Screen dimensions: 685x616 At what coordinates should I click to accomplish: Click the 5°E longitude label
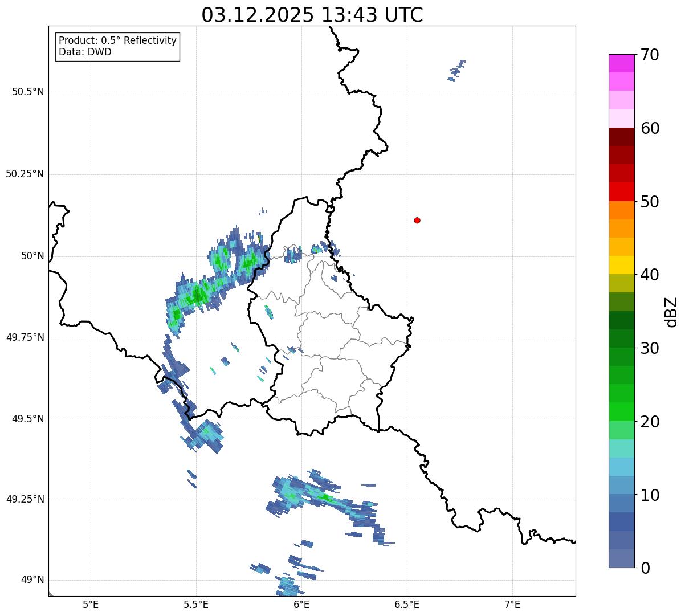(x=91, y=605)
